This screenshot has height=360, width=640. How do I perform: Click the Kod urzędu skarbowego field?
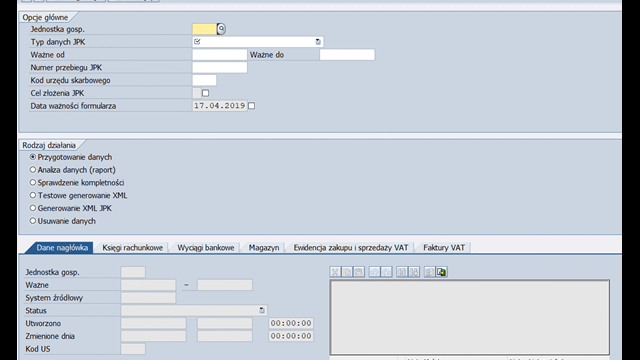[x=204, y=80]
